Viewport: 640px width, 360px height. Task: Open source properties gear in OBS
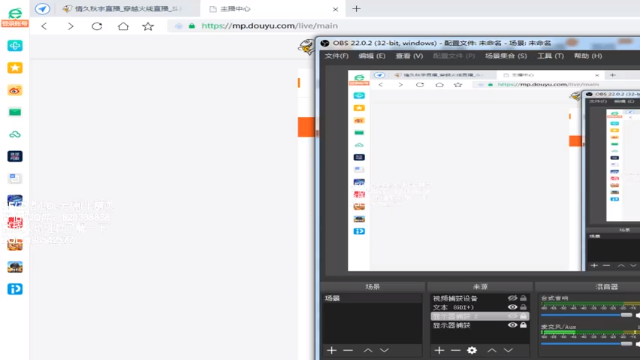click(x=472, y=350)
